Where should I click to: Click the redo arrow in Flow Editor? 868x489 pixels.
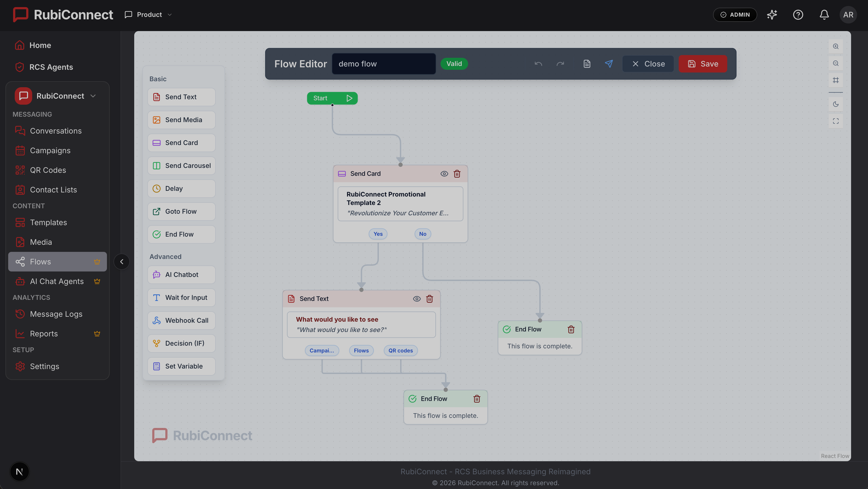(560, 64)
